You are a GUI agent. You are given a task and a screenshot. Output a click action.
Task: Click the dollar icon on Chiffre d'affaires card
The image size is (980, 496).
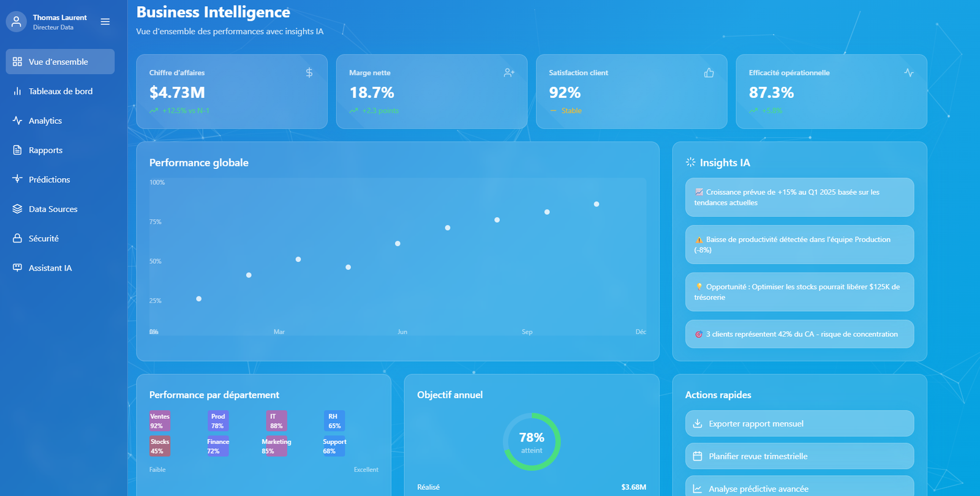(x=309, y=73)
